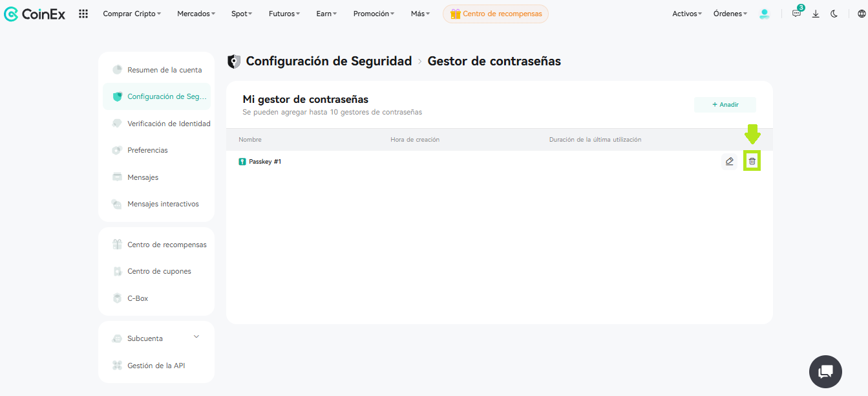
Task: Toggle dark mode with moon icon
Action: tap(834, 14)
